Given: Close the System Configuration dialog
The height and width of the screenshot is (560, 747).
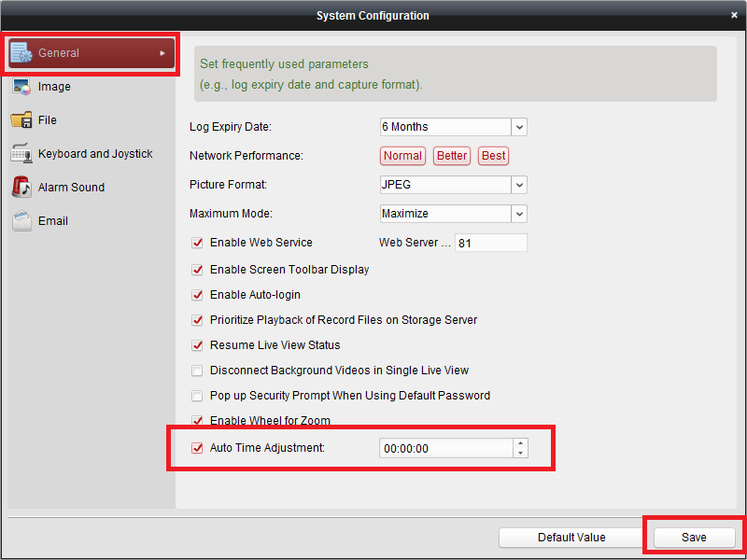Looking at the screenshot, I should click(x=735, y=16).
